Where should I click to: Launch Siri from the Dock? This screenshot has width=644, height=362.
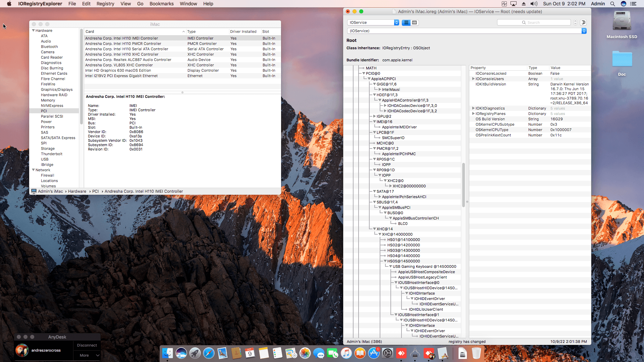click(181, 353)
